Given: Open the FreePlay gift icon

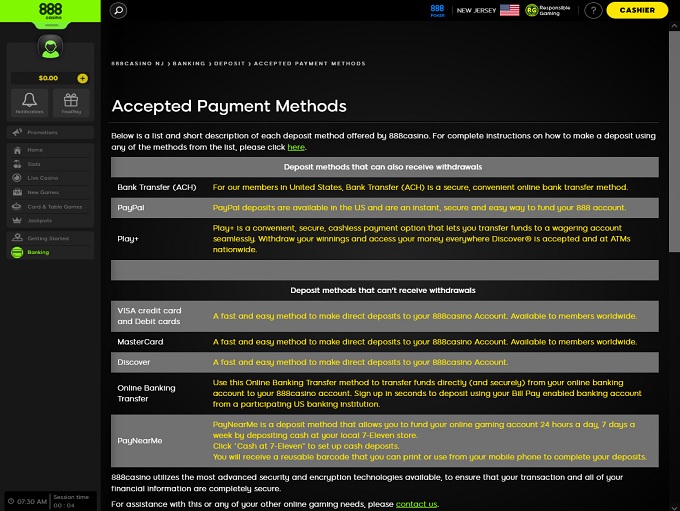Looking at the screenshot, I should click(x=71, y=102).
